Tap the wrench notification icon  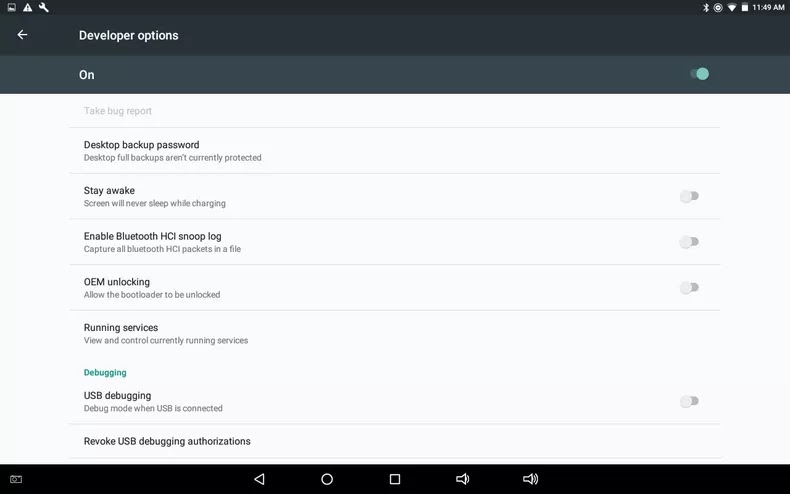pos(44,8)
